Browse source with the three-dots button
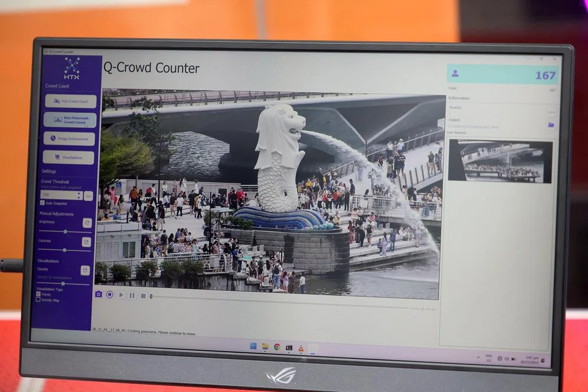Viewport: 588px width, 392px height. [551, 112]
